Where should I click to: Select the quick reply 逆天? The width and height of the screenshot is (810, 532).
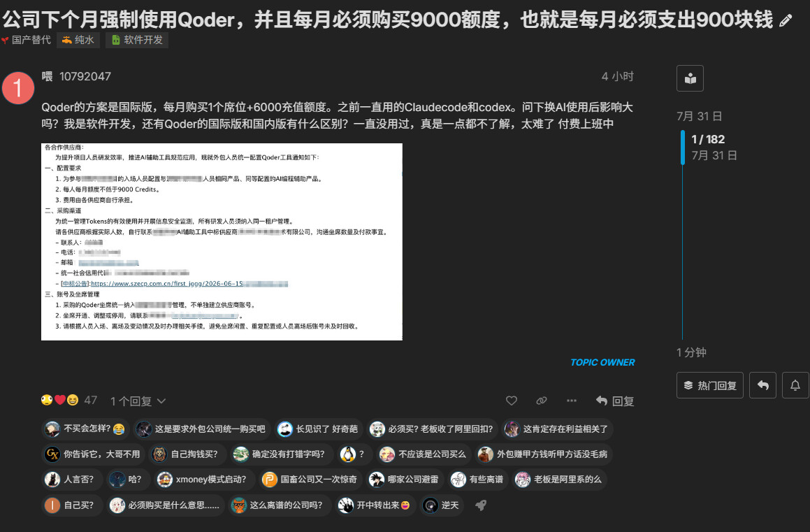pos(442,505)
